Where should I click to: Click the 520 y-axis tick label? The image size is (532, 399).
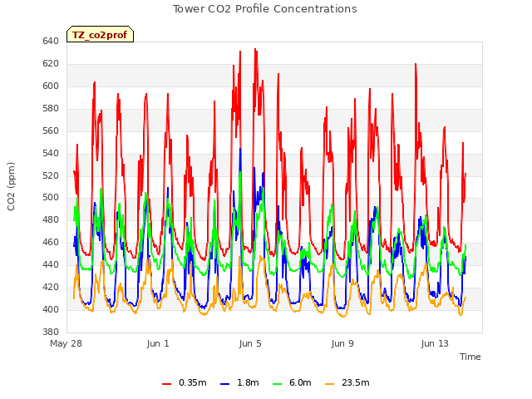(x=51, y=175)
